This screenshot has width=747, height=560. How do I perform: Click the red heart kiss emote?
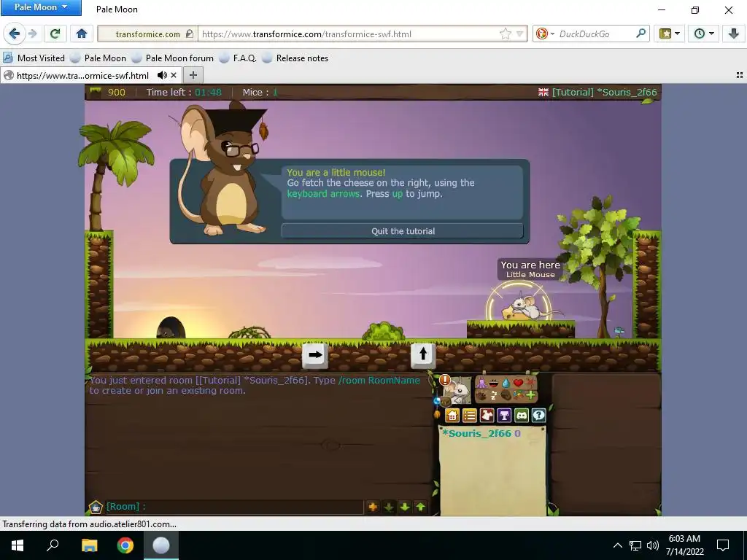tap(519, 382)
